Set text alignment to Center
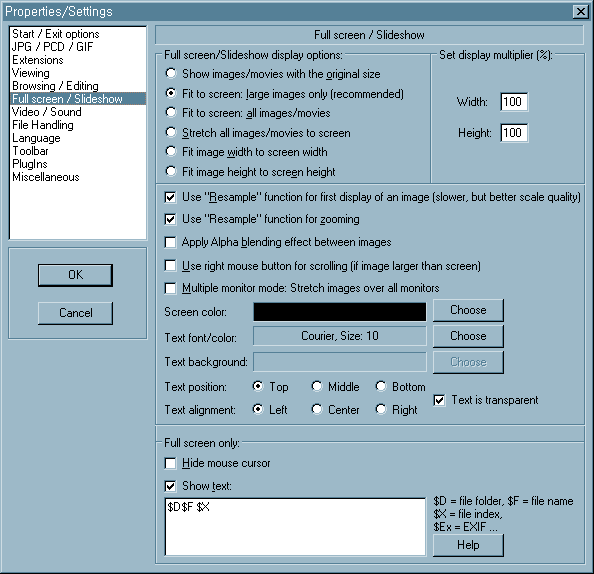 [317, 409]
